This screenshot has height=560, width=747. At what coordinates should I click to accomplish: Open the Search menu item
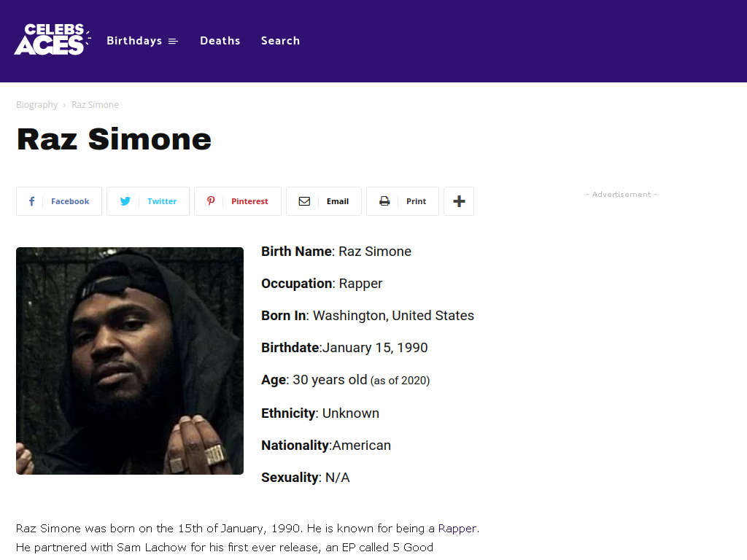(281, 41)
